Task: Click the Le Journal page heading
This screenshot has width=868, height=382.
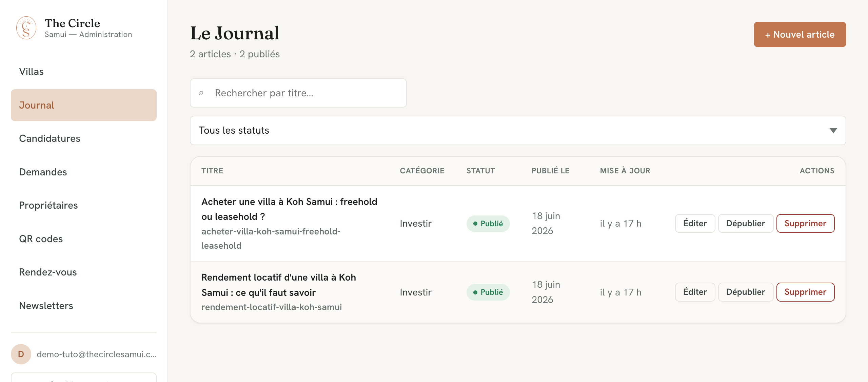Action: click(x=235, y=33)
